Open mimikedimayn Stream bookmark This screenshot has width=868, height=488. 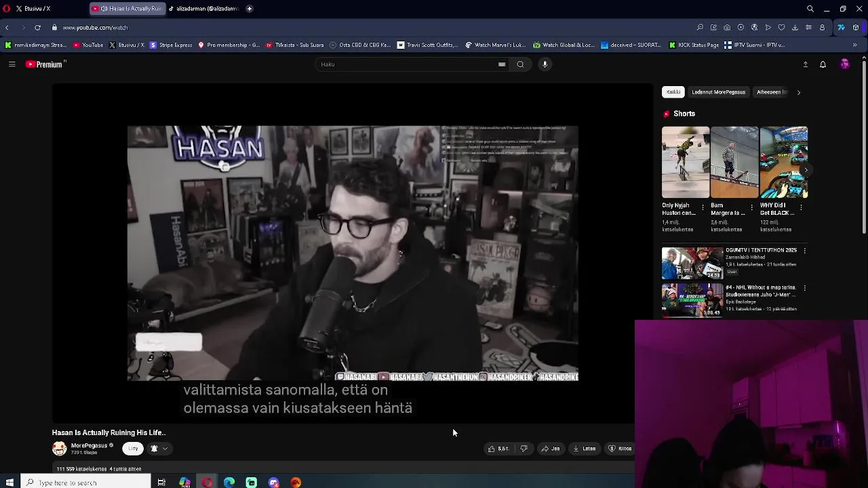35,45
